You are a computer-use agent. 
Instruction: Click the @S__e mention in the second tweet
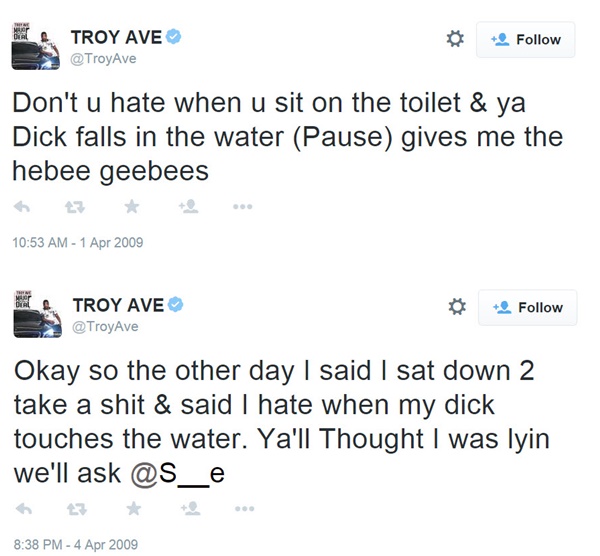coord(177,472)
